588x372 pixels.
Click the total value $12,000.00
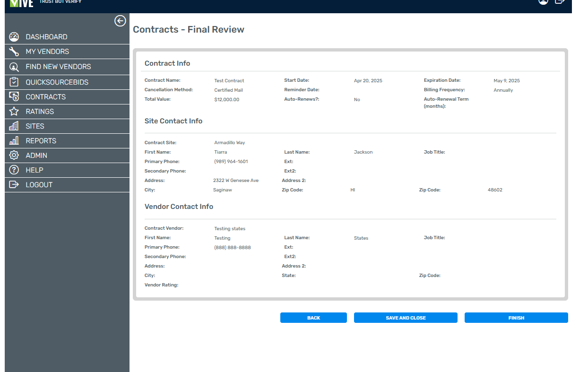pos(227,100)
